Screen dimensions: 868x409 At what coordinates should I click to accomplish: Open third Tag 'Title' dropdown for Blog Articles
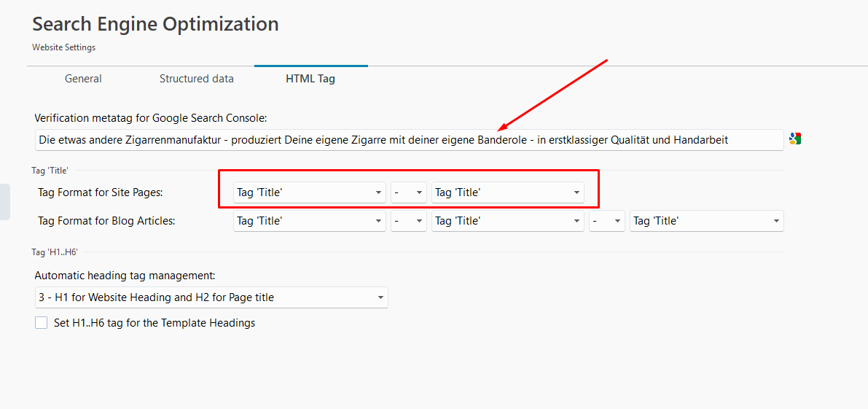[707, 221]
